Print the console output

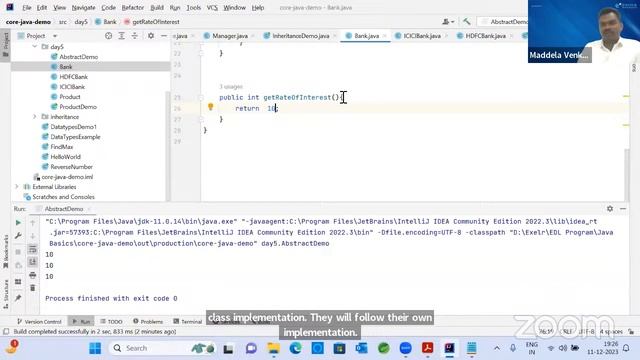[33, 275]
